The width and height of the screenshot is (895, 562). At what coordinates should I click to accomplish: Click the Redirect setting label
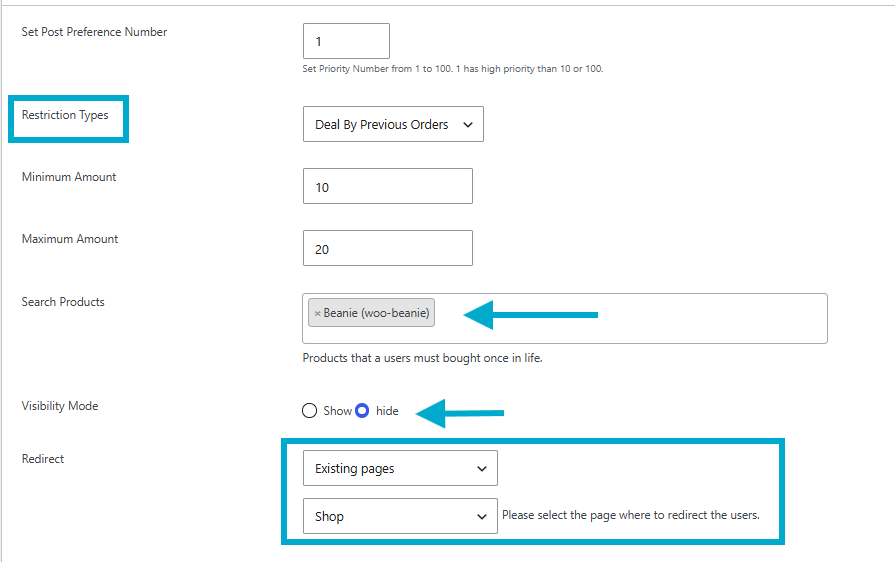click(43, 459)
